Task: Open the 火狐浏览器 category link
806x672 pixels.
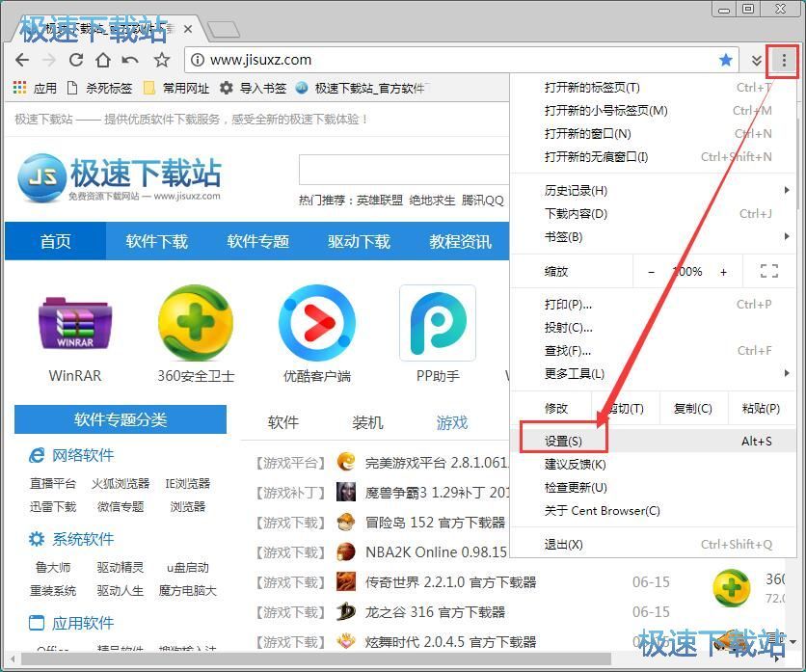Action: (121, 483)
